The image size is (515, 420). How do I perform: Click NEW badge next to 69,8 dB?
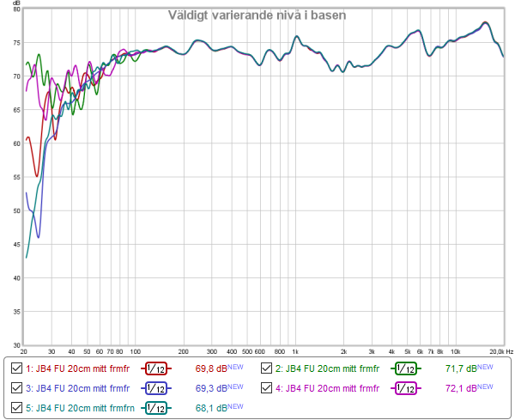point(235,367)
